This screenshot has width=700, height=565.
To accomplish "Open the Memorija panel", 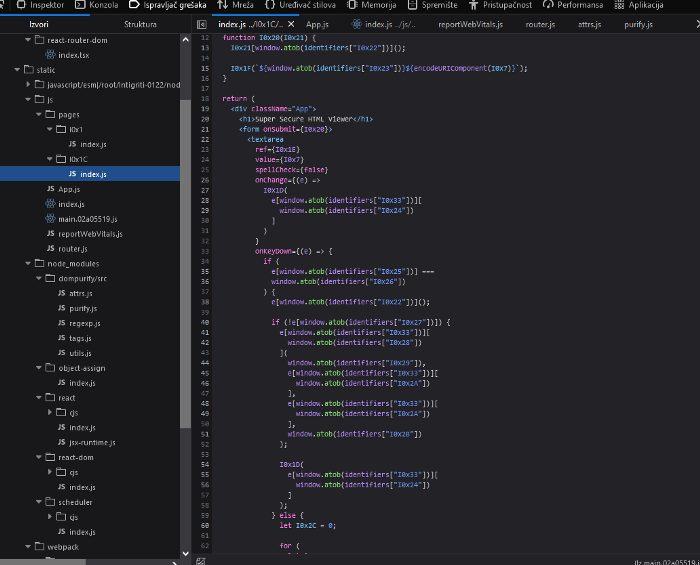I will (377, 5).
